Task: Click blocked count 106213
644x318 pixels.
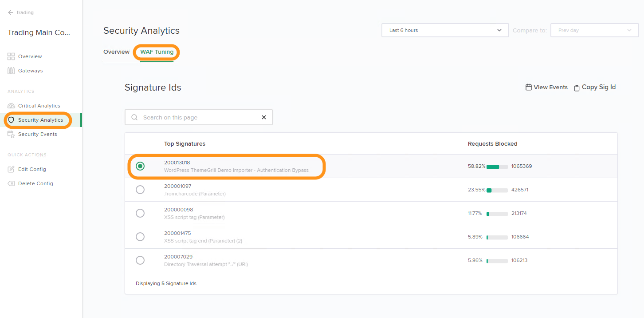Action: [519, 260]
